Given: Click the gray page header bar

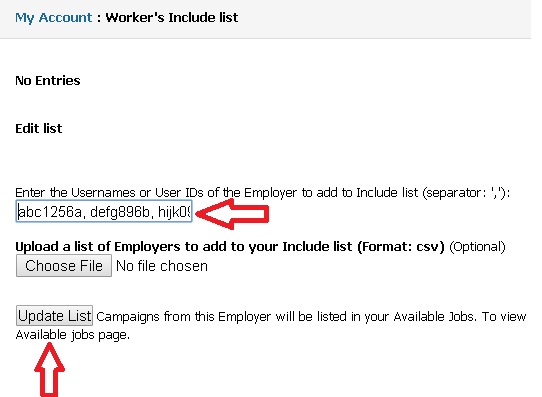Looking at the screenshot, I should tap(265, 19).
